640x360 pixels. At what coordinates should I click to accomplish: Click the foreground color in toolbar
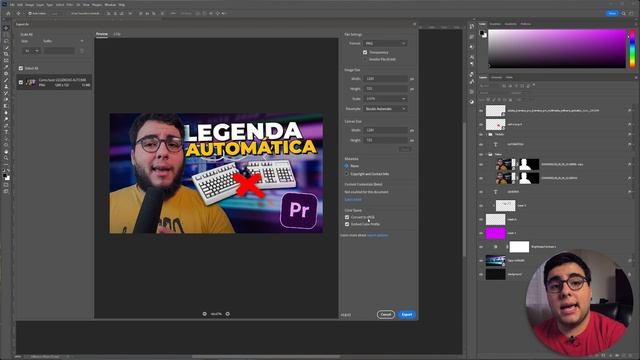pyautogui.click(x=5, y=176)
